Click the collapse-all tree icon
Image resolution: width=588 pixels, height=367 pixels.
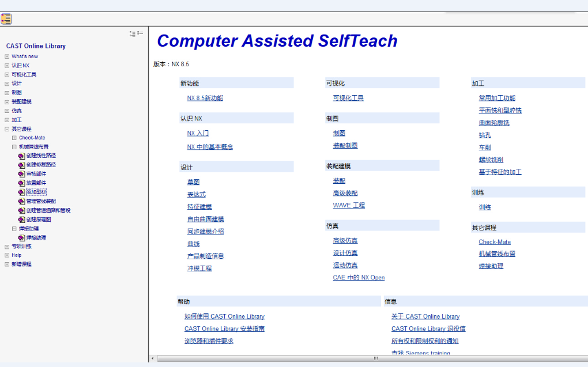pyautogui.click(x=140, y=33)
